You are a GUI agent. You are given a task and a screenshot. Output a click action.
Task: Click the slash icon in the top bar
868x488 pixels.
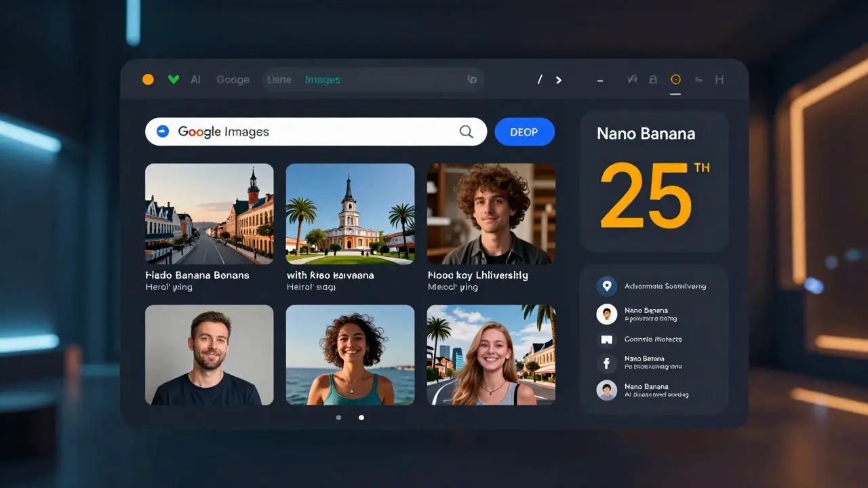(x=540, y=79)
